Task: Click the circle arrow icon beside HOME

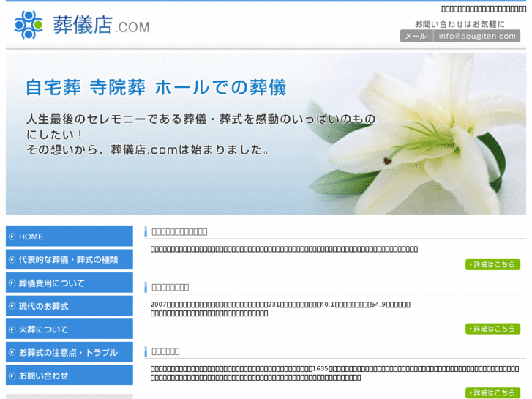Action: (x=12, y=236)
